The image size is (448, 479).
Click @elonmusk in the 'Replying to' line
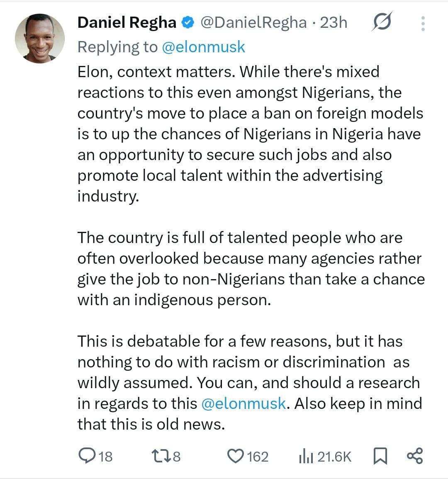coord(203,47)
